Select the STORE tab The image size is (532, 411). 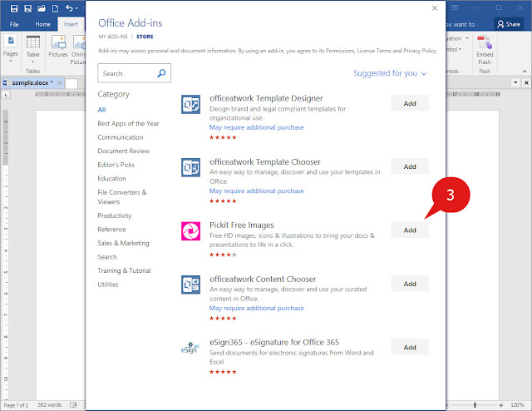click(145, 37)
